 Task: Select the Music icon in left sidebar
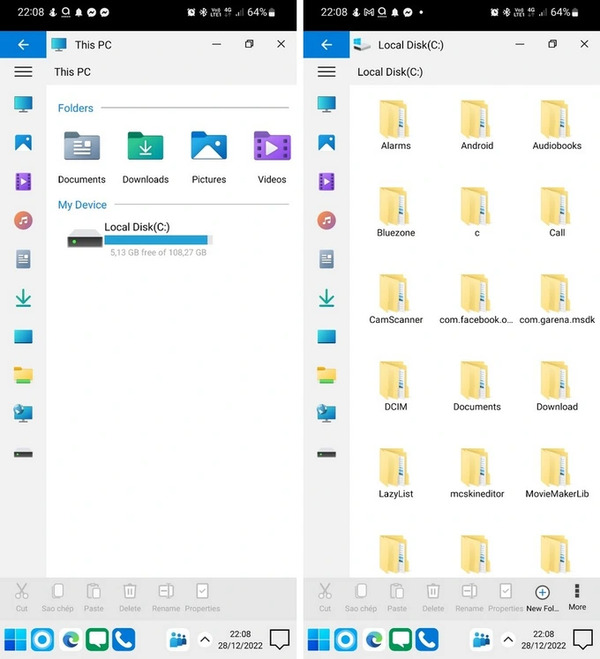[23, 220]
